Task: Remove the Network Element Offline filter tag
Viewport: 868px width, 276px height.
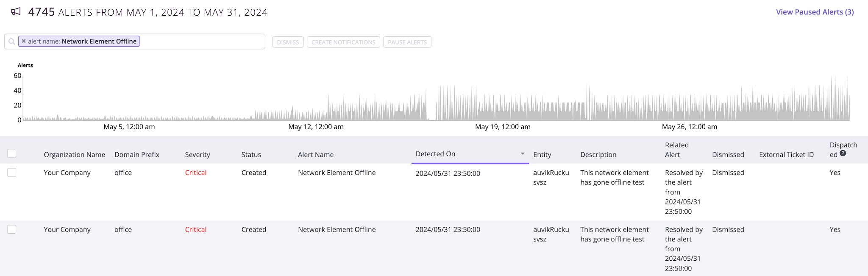Action: pyautogui.click(x=24, y=41)
